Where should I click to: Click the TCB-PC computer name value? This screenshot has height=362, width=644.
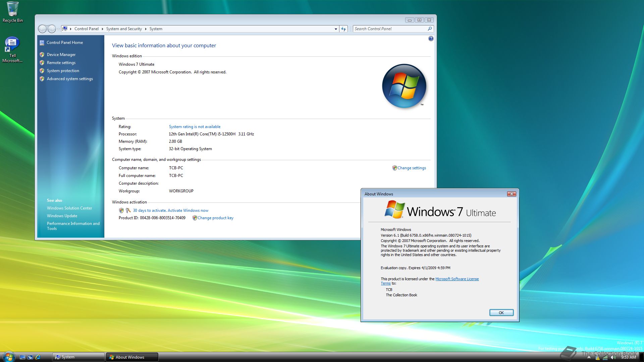click(x=176, y=168)
